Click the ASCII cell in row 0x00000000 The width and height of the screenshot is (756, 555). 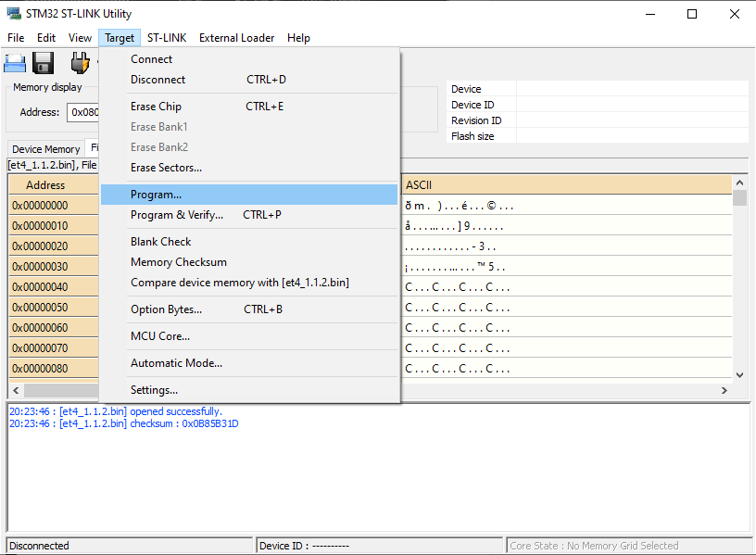coord(567,206)
